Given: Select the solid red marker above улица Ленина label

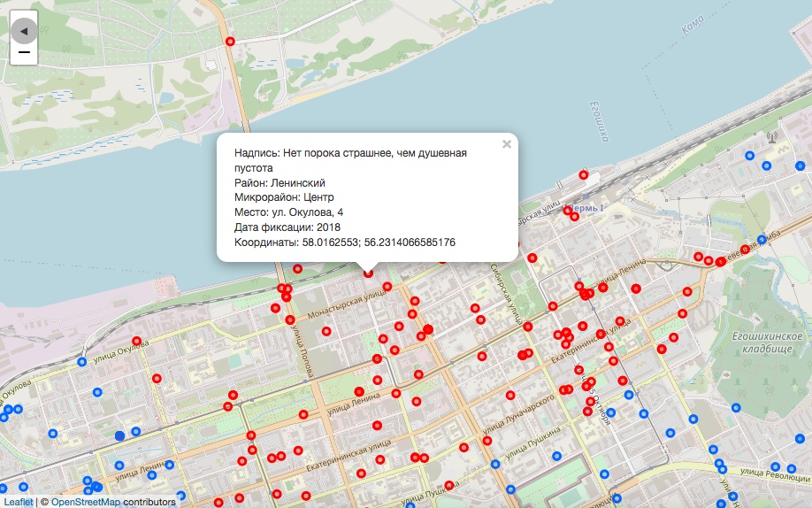Looking at the screenshot, I should 360,391.
